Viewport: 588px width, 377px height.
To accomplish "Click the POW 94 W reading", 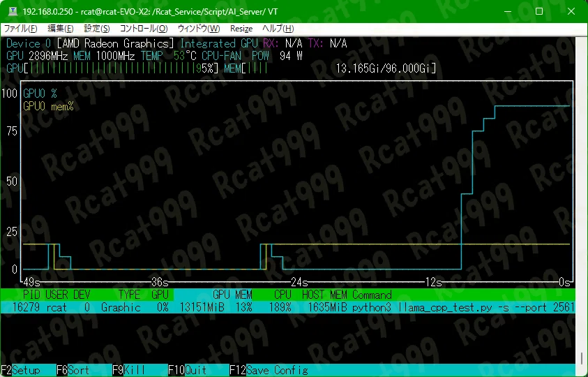I will 277,56.
